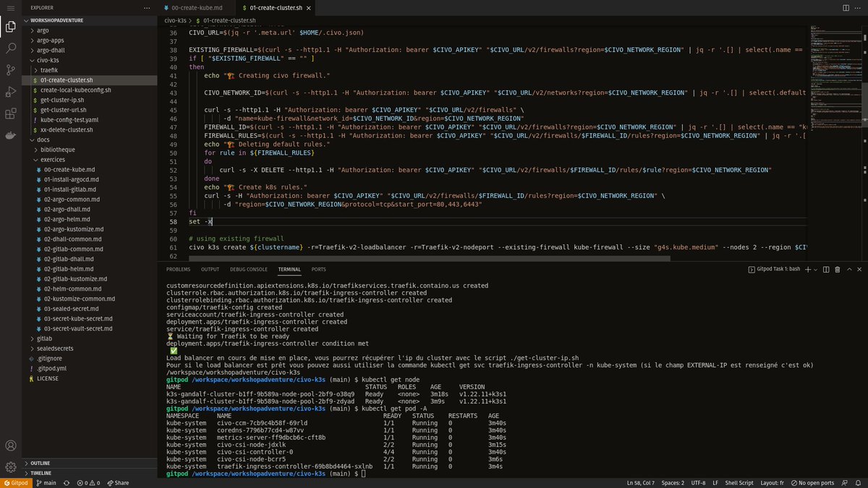Viewport: 868px width, 488px height.
Task: Open errors and warnings counter
Action: pos(88,483)
